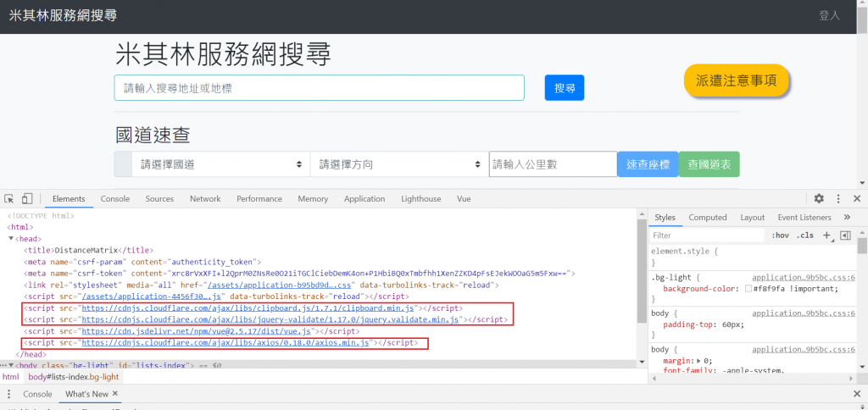Open the Network tab

tap(205, 198)
